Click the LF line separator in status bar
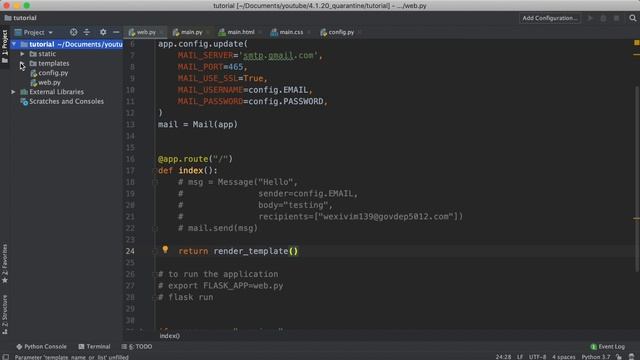This screenshot has width=640, height=360. click(x=520, y=357)
